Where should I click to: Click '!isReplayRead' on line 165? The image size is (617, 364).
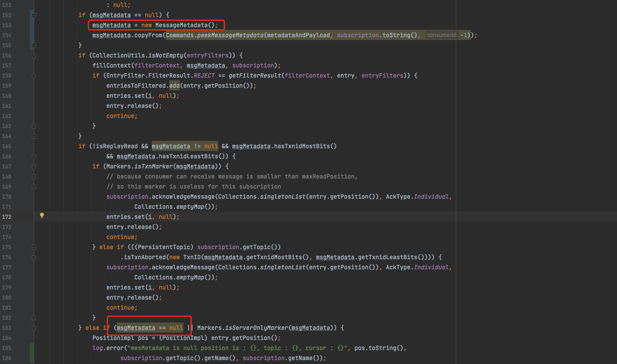[x=115, y=146]
